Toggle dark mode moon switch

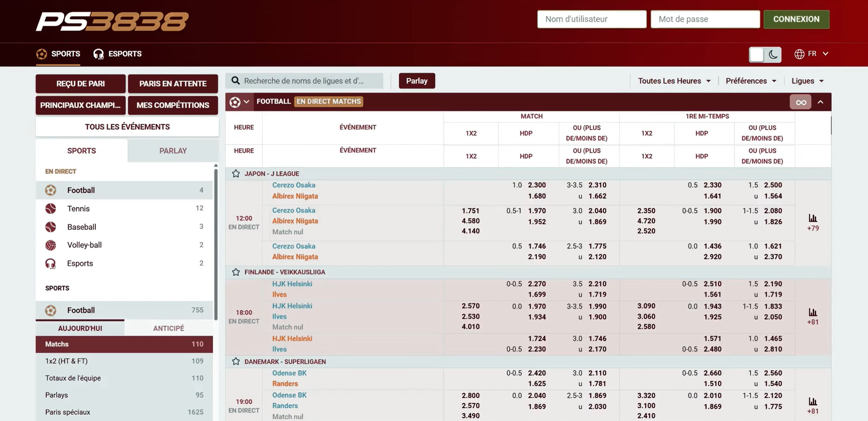point(773,55)
